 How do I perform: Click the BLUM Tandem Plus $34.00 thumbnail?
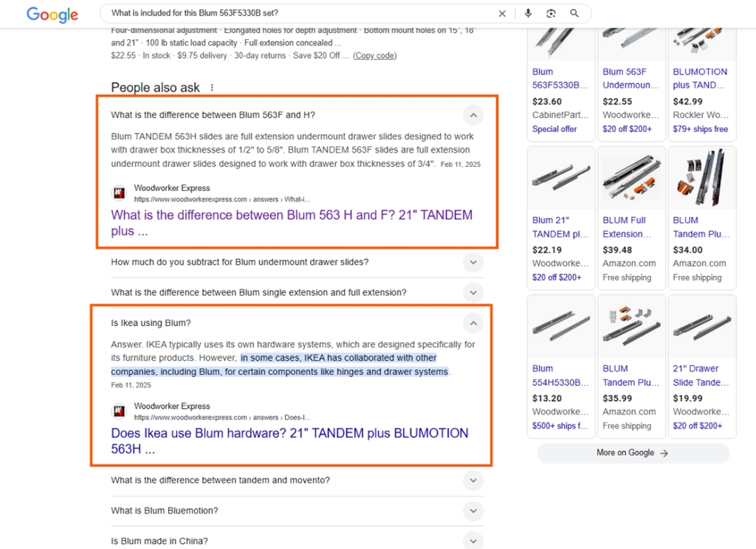(702, 178)
